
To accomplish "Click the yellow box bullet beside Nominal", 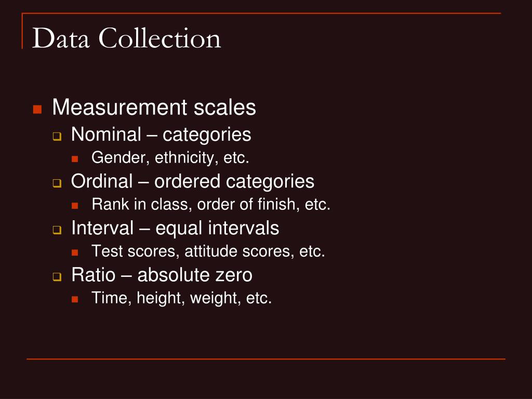I will pos(57,137).
